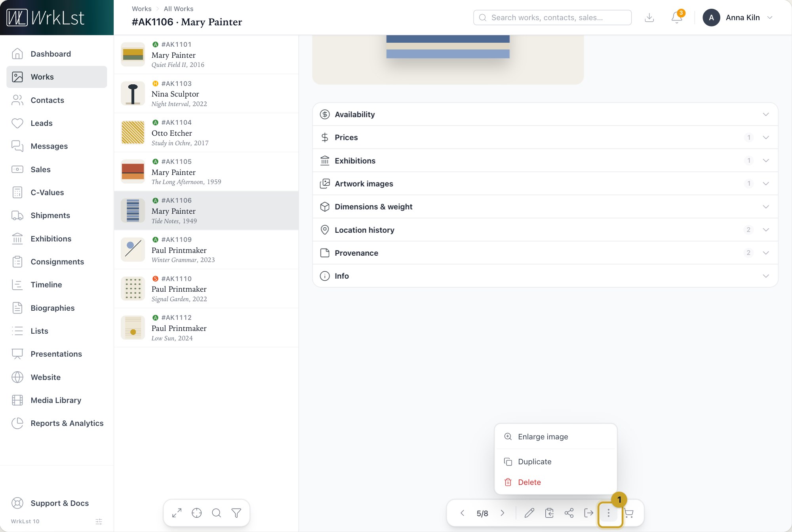
Task: Click the Works breadcrumb link
Action: [142, 9]
